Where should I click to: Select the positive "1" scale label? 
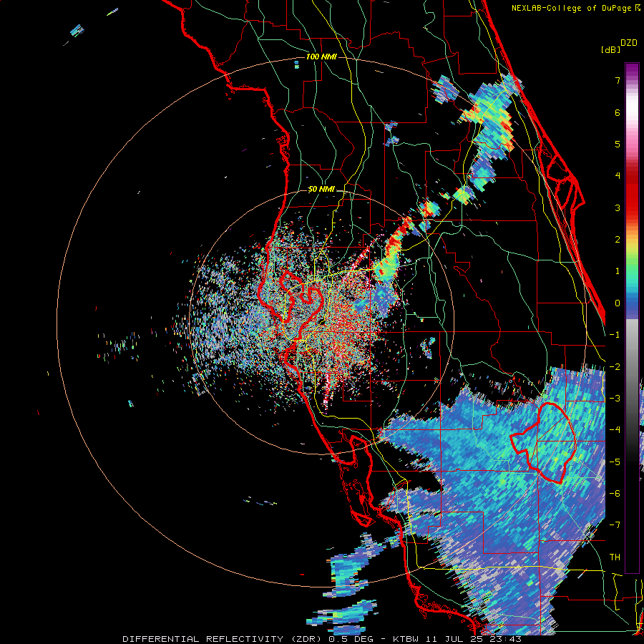coord(618,271)
